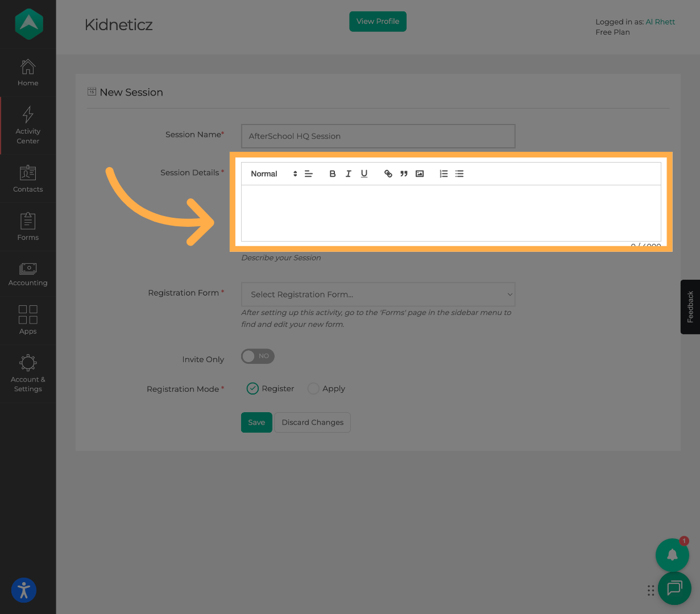700x614 pixels.
Task: Open the text alignment picker
Action: [309, 174]
